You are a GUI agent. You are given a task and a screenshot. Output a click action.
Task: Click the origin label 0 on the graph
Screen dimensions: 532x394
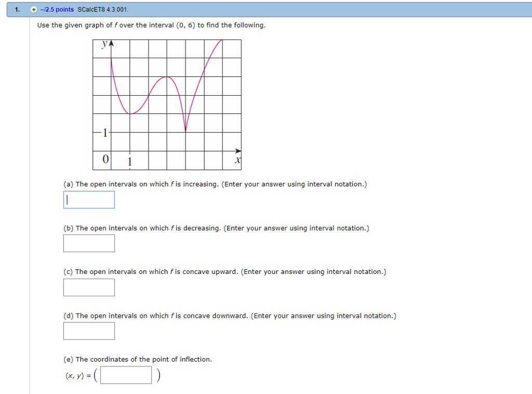[x=105, y=160]
